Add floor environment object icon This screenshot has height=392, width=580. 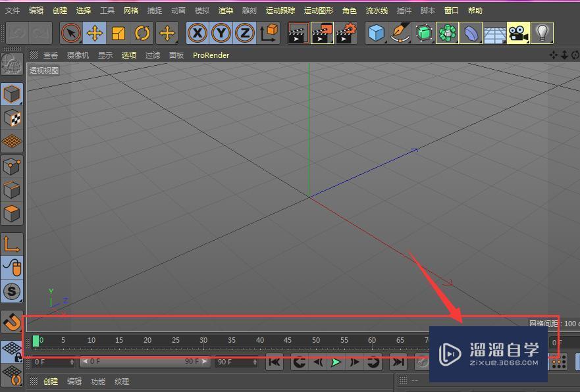(494, 34)
